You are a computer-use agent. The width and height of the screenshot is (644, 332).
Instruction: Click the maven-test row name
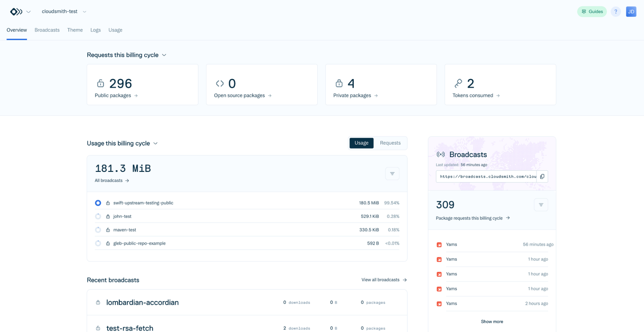pyautogui.click(x=124, y=230)
